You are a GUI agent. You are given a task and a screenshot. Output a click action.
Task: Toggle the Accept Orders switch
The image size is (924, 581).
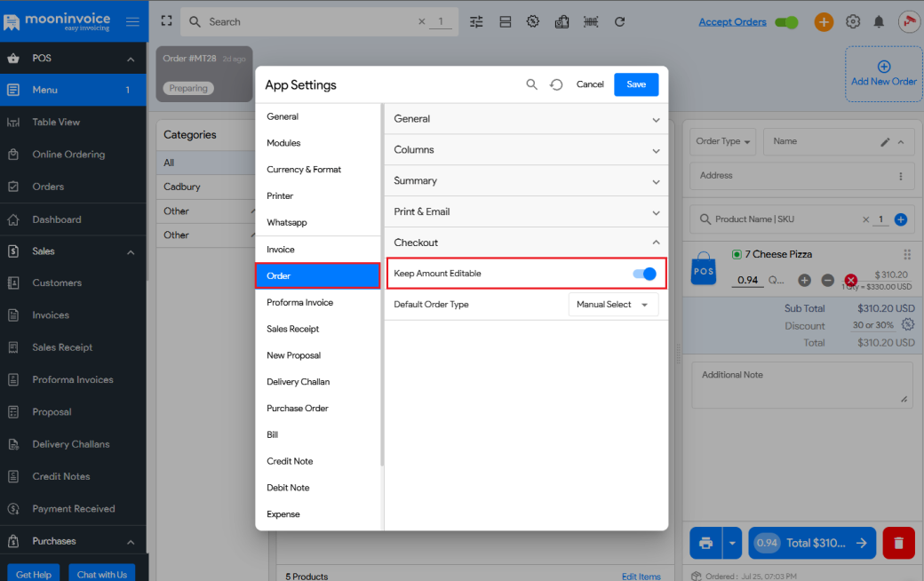(786, 22)
